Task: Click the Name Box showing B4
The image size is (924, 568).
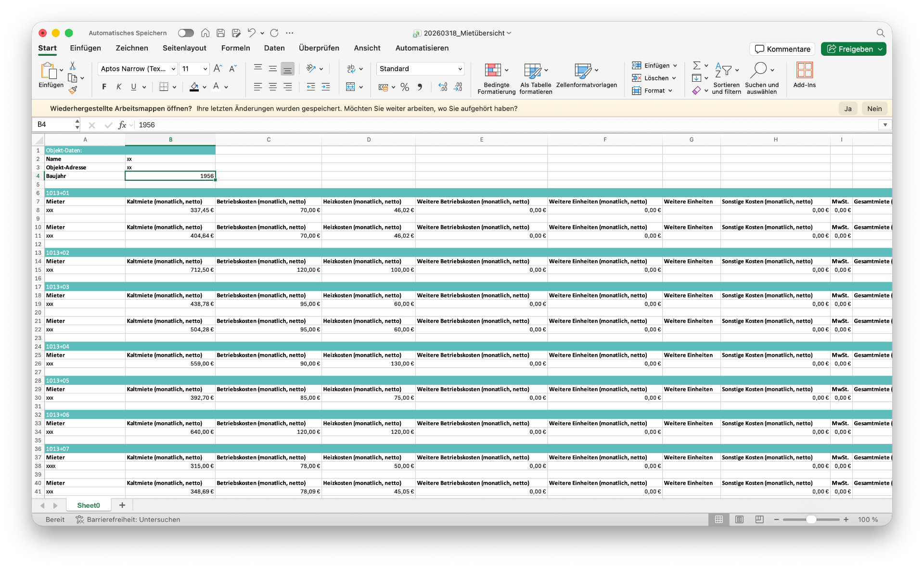Action: (x=54, y=125)
